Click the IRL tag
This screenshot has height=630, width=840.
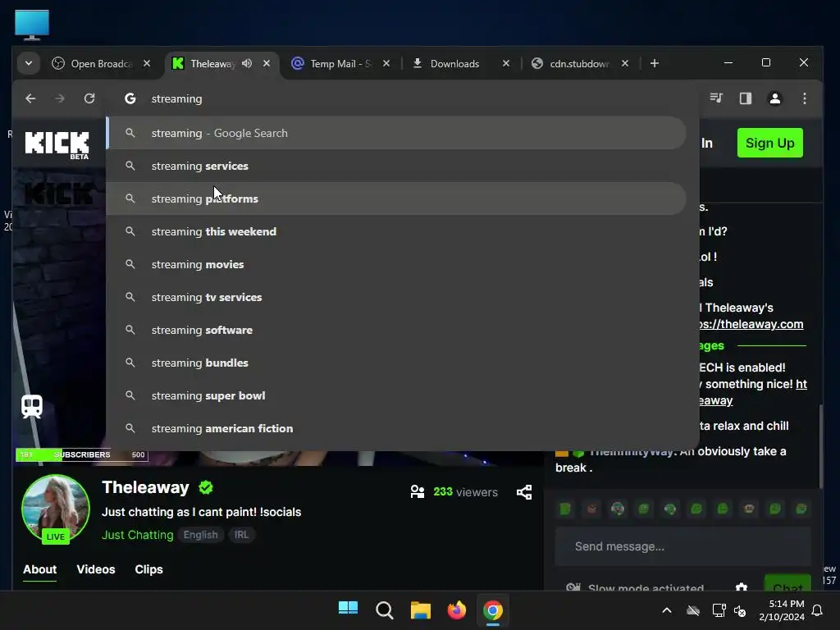(x=242, y=535)
